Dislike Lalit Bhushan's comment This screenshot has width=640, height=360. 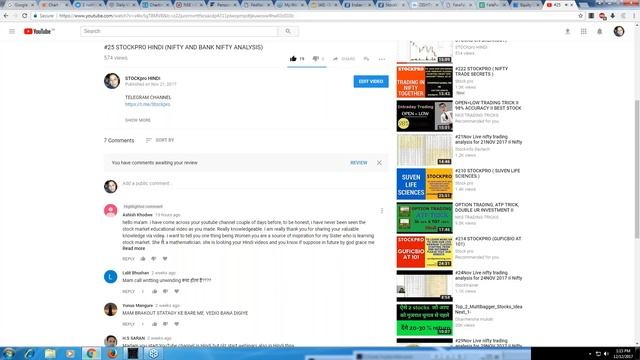pyautogui.click(x=165, y=291)
